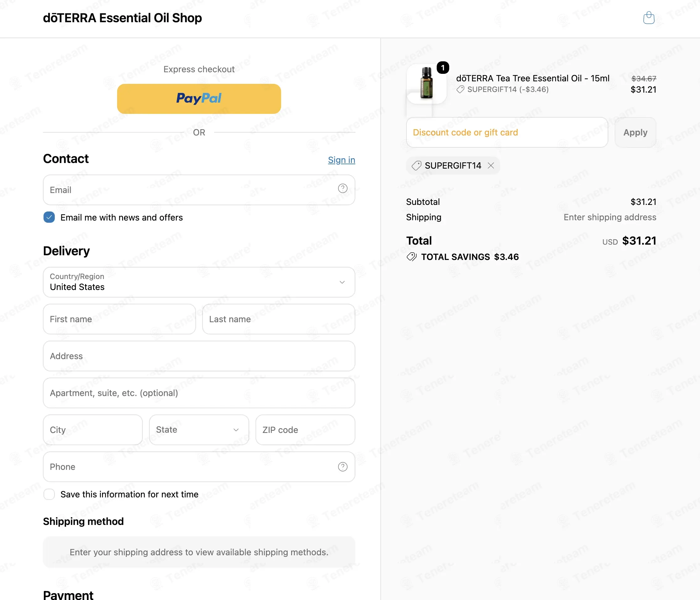
Task: Expand the State dropdown
Action: coord(199,430)
